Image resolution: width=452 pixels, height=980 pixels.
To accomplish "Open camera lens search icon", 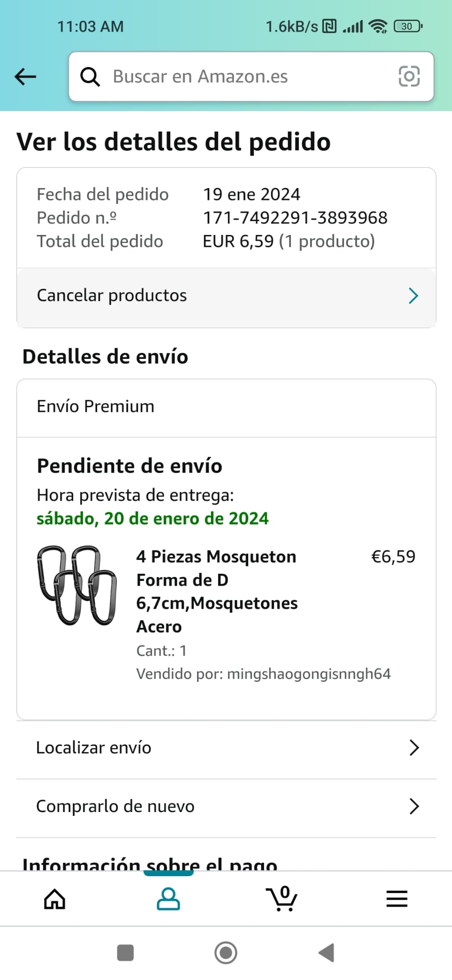I will point(409,77).
